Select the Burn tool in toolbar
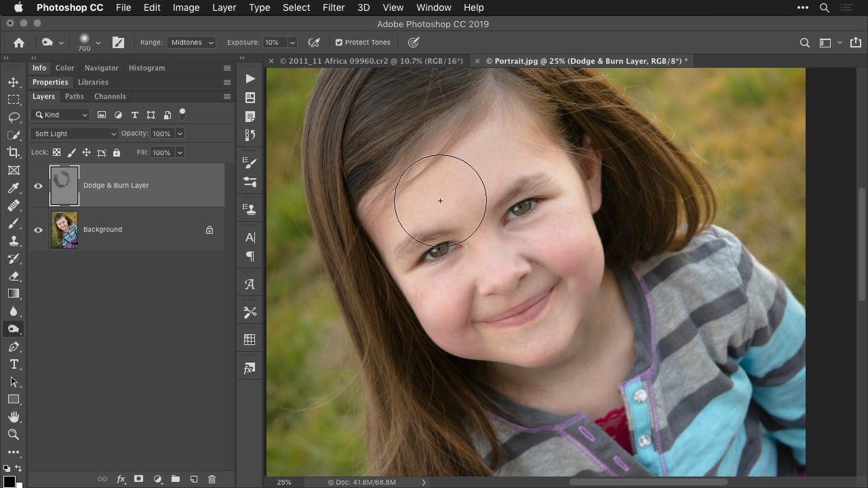868x488 pixels. [14, 329]
